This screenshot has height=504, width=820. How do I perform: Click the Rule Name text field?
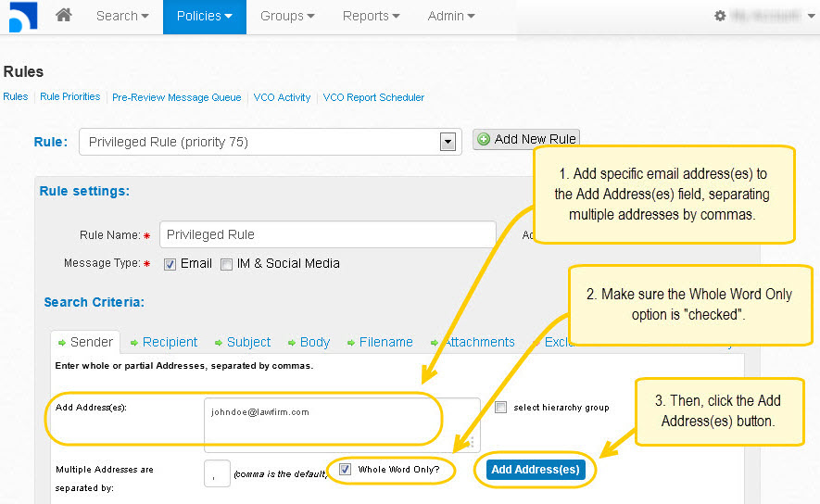pyautogui.click(x=327, y=234)
